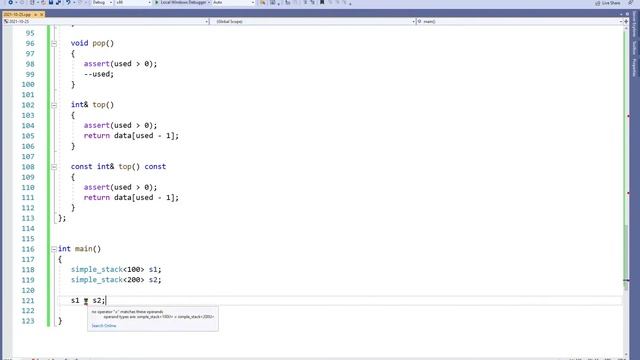
Task: Open the Auto debug target dropdown
Action: point(233,2)
